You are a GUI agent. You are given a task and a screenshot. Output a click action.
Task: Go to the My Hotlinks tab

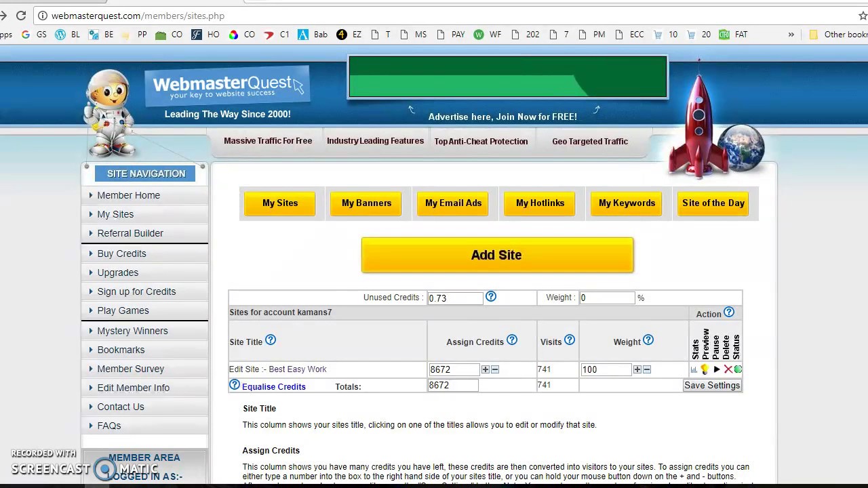540,203
